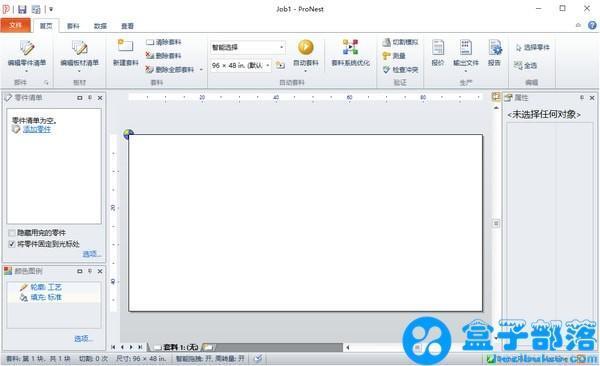Click the plate browse folder icon beside size box
Image resolution: width=600 pixels, height=366 pixels.
click(280, 65)
